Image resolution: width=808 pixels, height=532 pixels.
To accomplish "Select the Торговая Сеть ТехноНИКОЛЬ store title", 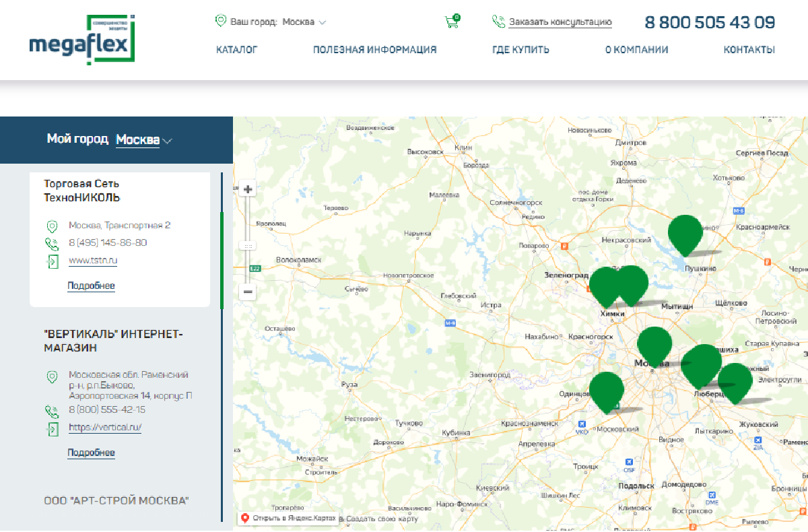I will (x=82, y=191).
